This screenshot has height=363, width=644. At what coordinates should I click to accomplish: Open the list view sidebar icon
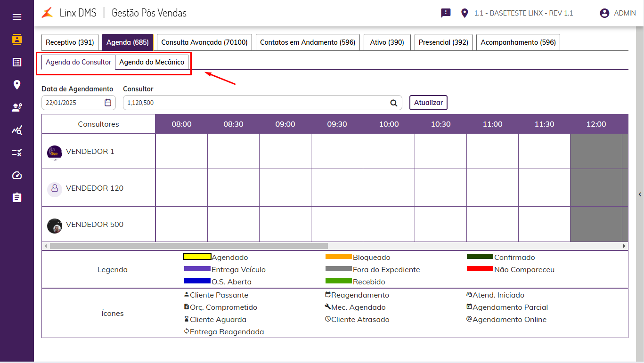coord(17,62)
